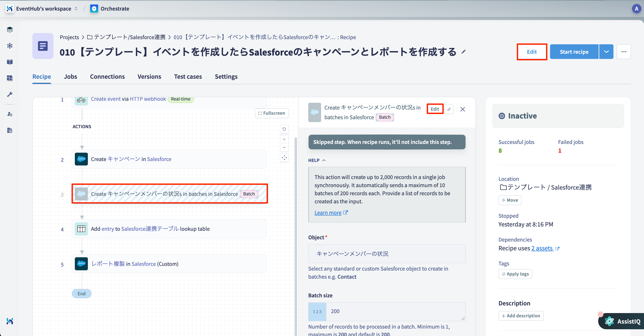Click the fit-to-screen canvas icon
This screenshot has width=644, height=336.
(x=284, y=158)
